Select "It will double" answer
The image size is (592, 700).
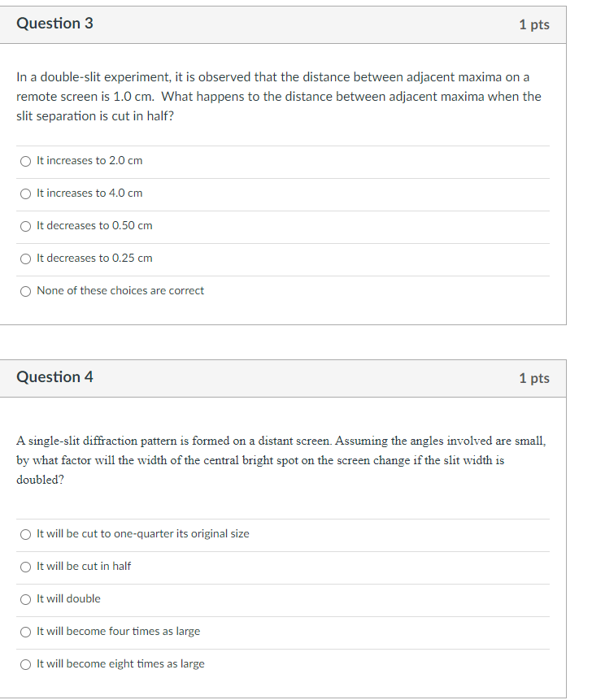(x=69, y=599)
